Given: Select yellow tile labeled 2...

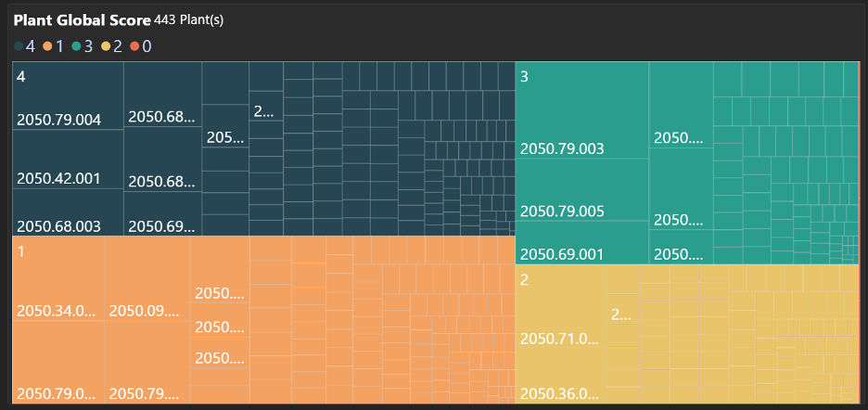Looking at the screenshot, I should [623, 309].
